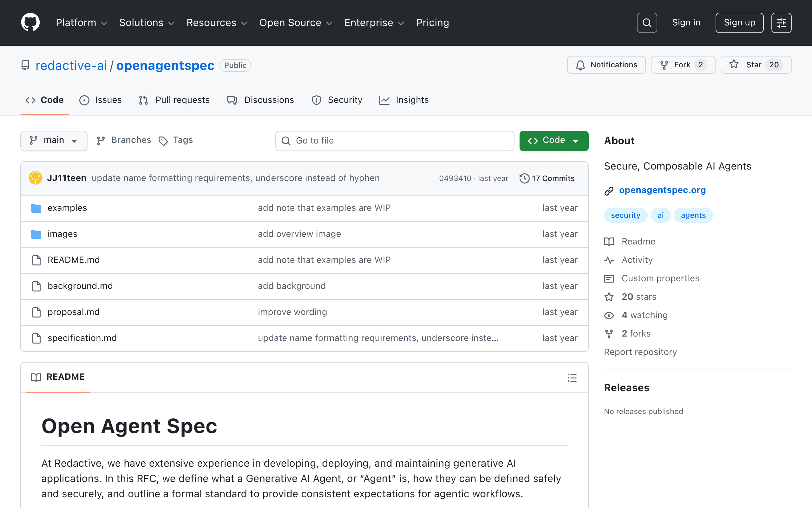Click the Sign up button

(739, 23)
